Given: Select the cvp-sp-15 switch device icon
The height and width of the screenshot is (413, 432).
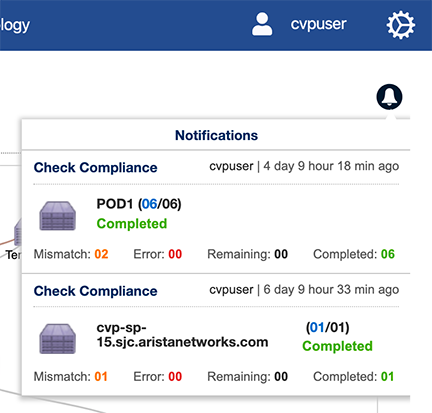Looking at the screenshot, I should click(58, 339).
